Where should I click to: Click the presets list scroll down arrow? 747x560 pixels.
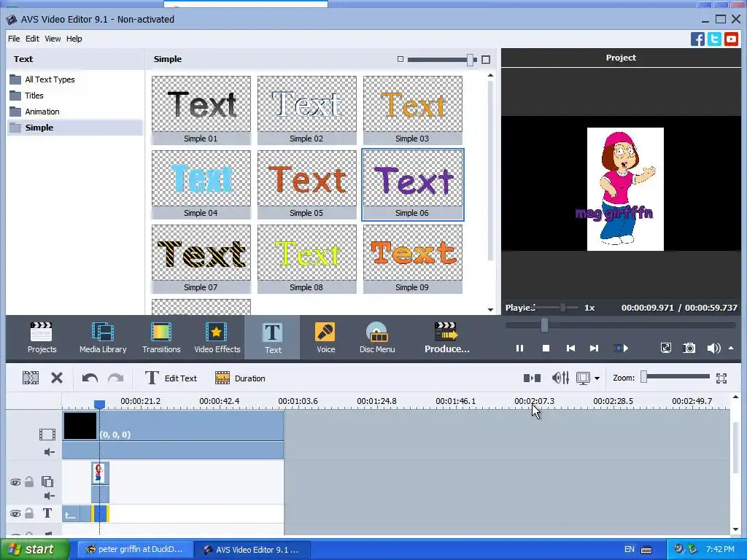tap(491, 309)
